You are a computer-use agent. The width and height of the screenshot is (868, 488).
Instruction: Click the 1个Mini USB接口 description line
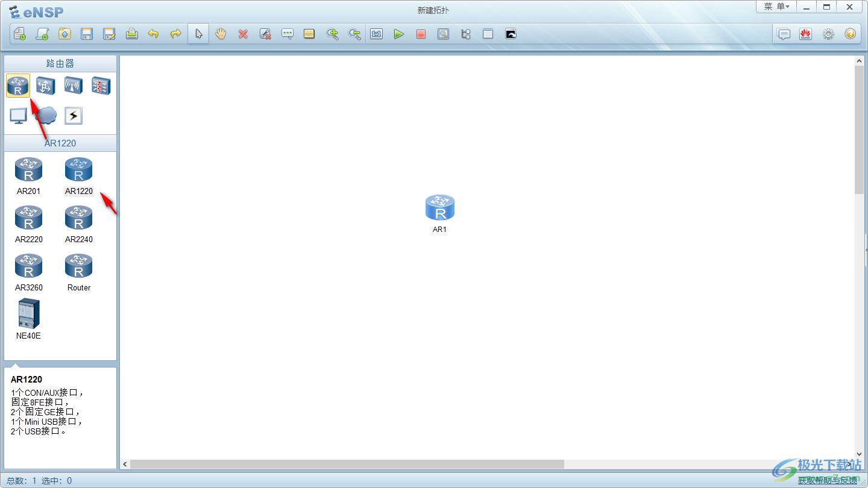[46, 422]
